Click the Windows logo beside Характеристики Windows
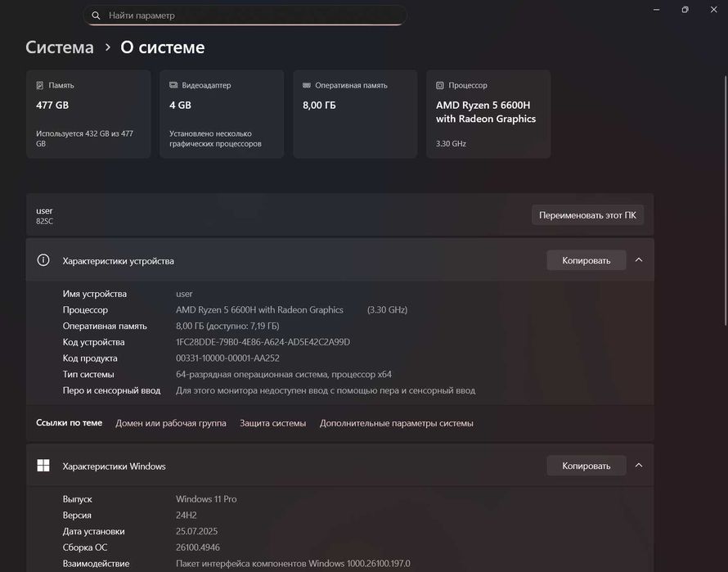The height and width of the screenshot is (572, 728). click(x=43, y=466)
